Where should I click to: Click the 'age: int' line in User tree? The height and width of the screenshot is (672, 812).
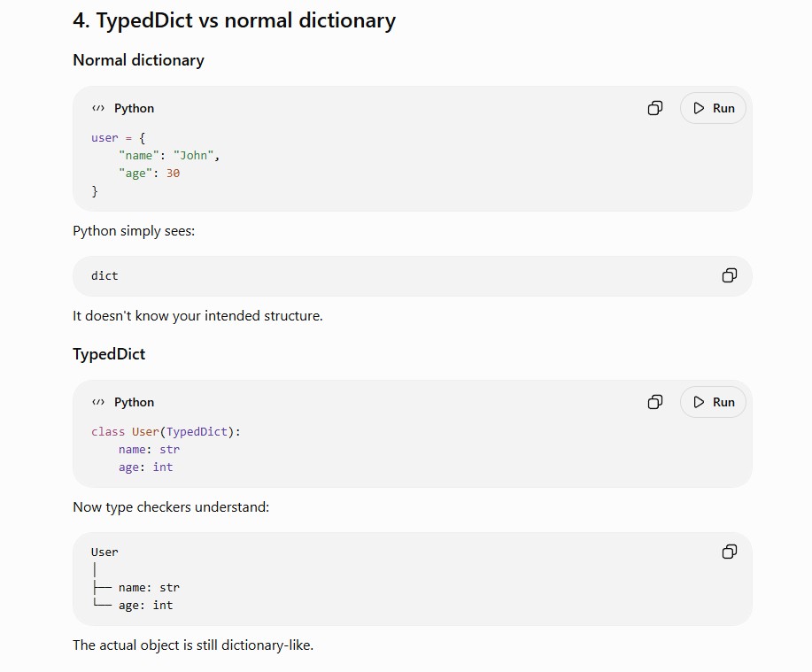click(145, 606)
